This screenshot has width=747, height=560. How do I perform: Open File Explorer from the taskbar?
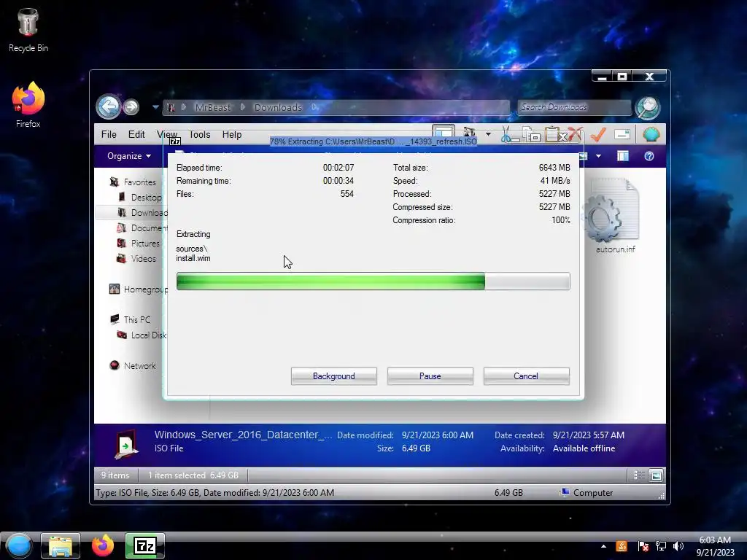pyautogui.click(x=61, y=545)
